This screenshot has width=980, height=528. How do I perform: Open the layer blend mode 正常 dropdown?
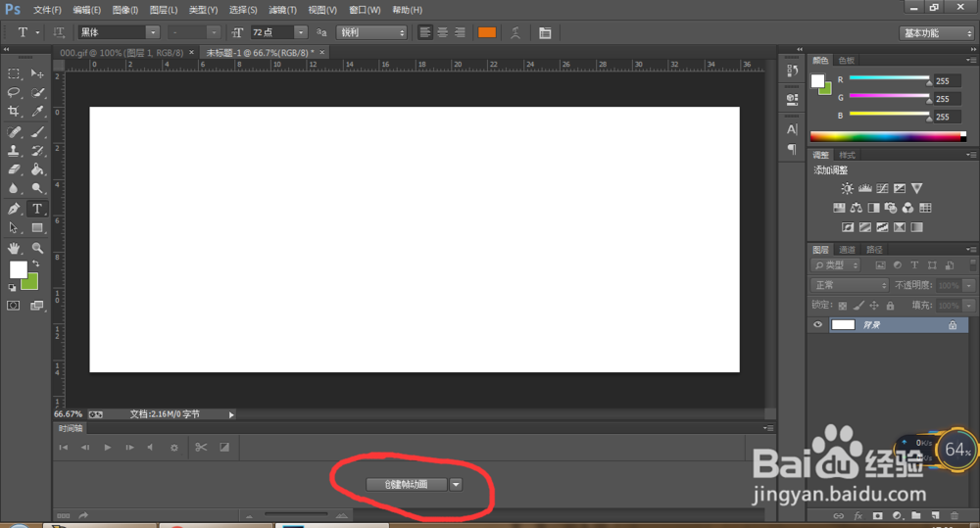(850, 285)
